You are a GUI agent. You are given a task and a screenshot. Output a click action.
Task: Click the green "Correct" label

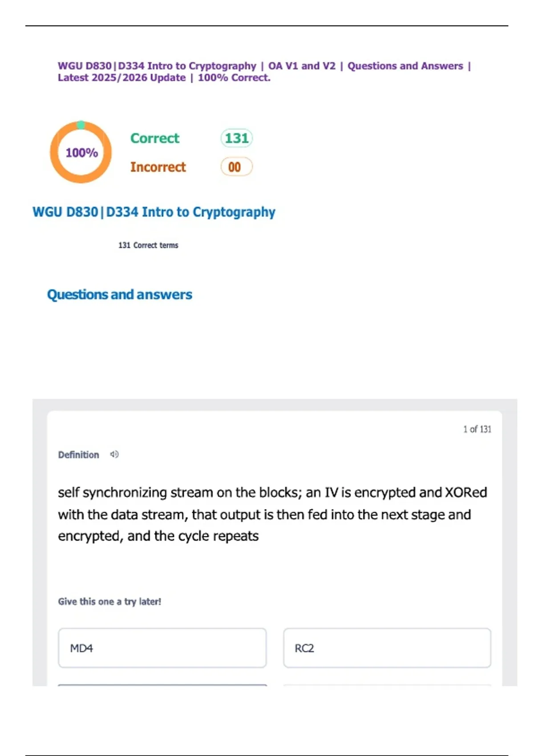155,138
